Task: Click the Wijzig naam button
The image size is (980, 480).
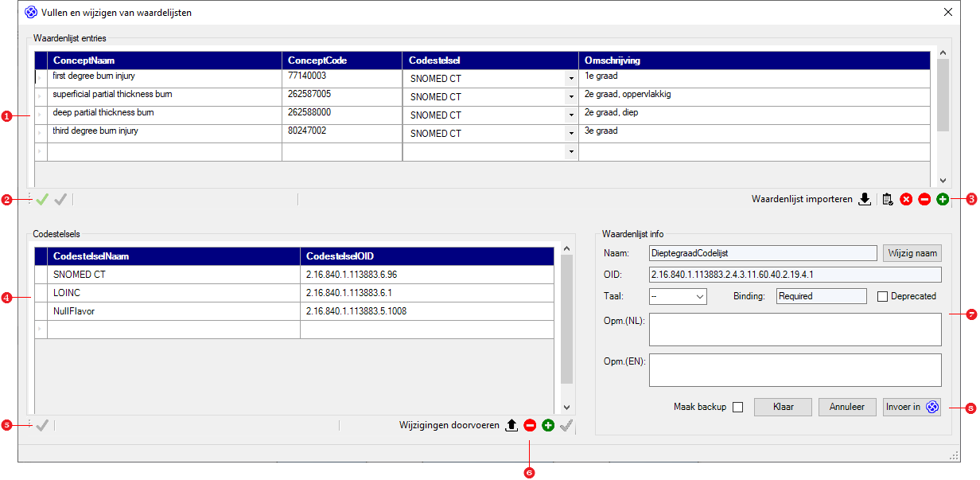Action: click(x=912, y=253)
